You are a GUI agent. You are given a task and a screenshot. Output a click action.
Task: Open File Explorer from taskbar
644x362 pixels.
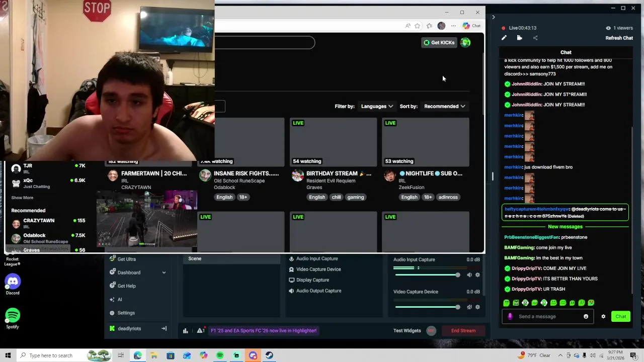tap(154, 355)
